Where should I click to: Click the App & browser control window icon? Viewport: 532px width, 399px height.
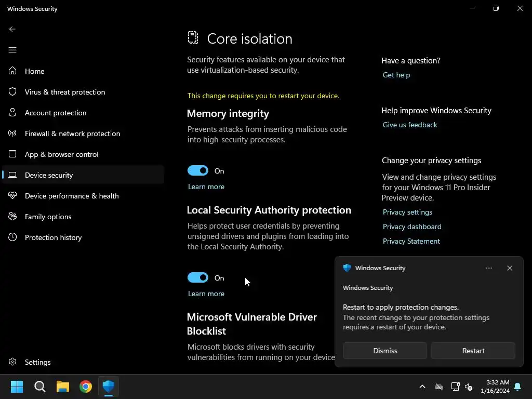click(12, 154)
